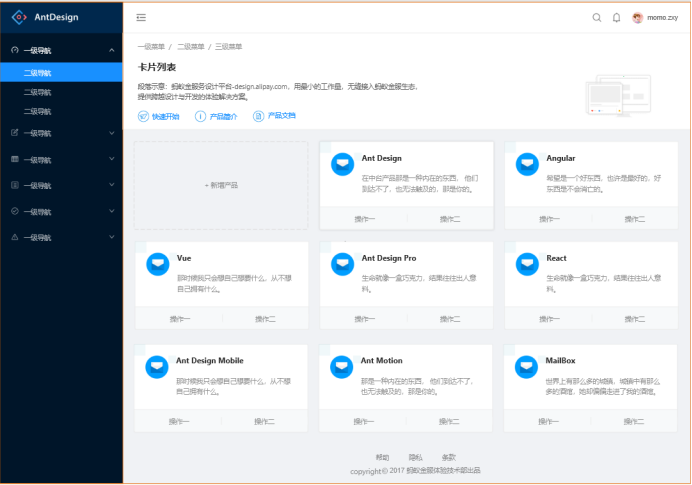This screenshot has height=485, width=692.
Task: Expand the chevron of the table-icon 一级导航
Action: (112, 159)
